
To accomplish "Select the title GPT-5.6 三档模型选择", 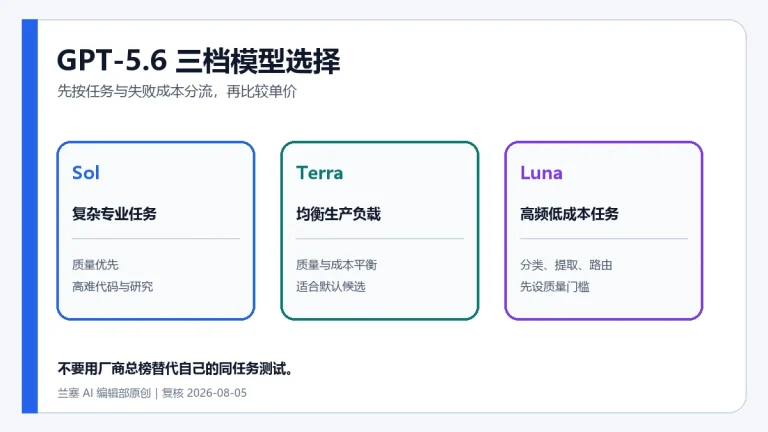I will (x=198, y=61).
